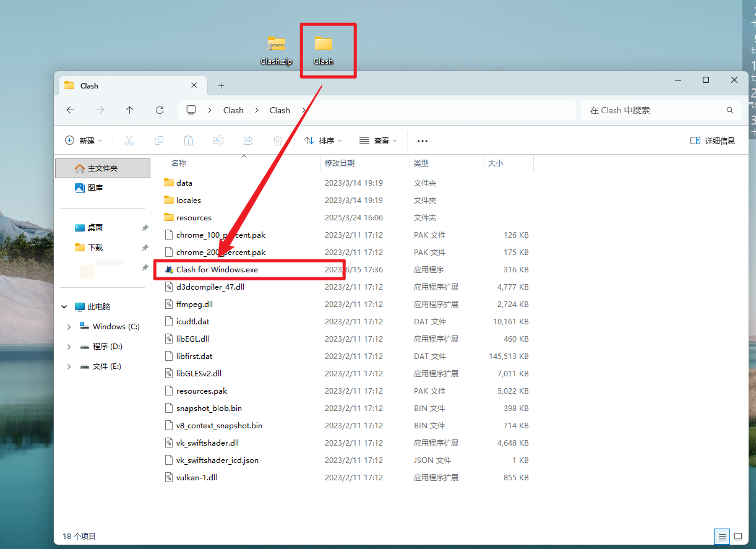Go up one folder level
756x549 pixels.
pyautogui.click(x=130, y=110)
